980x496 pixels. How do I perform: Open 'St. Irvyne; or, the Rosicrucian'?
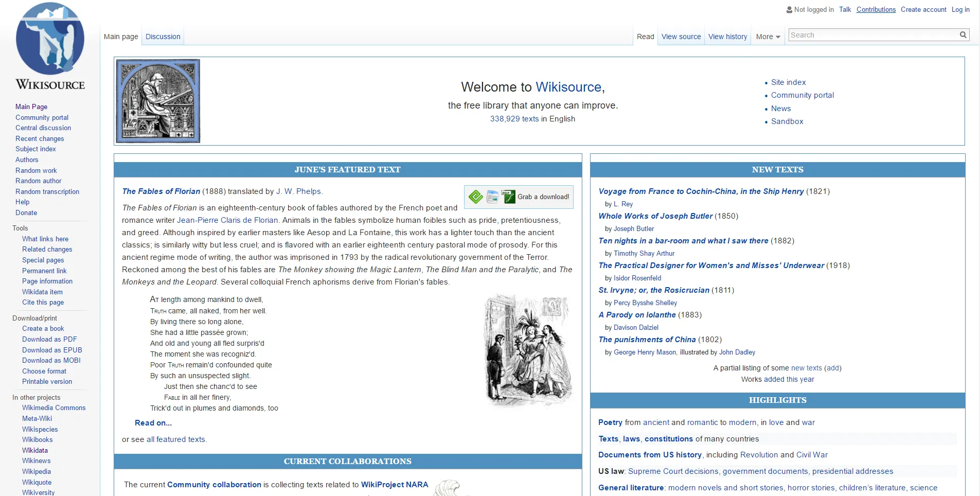click(x=653, y=290)
